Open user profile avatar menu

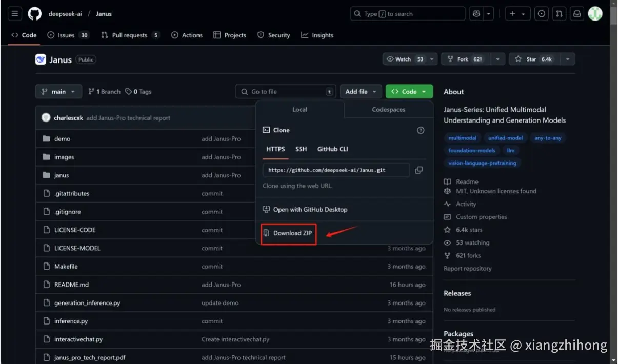595,14
